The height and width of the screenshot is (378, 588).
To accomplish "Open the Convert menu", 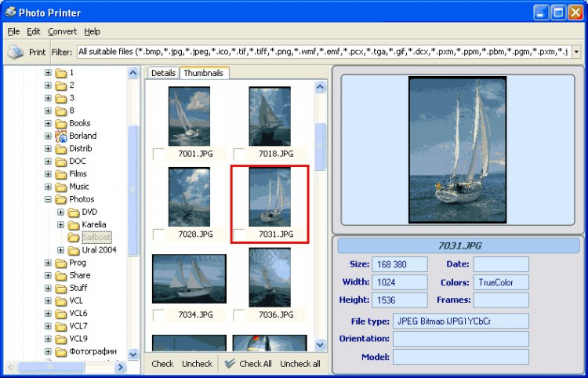I will coord(62,31).
